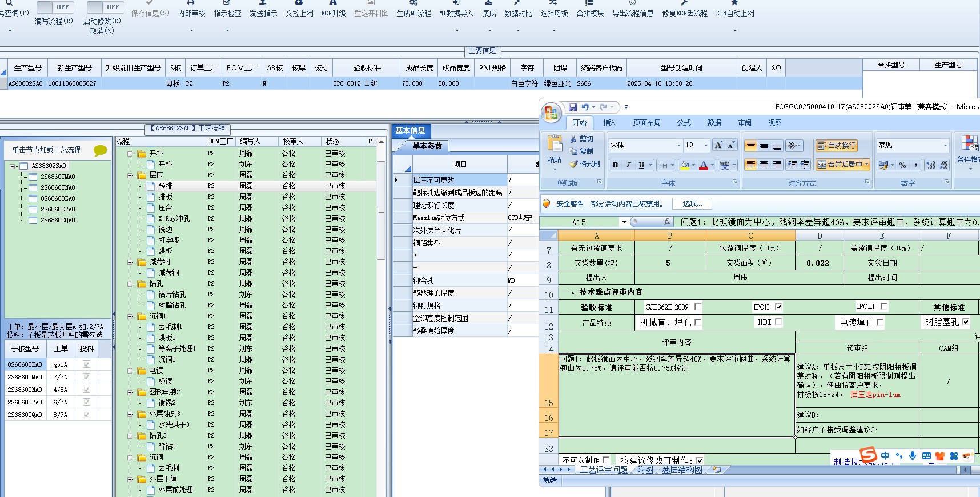Click the 自动换行 wrap text button

point(836,146)
